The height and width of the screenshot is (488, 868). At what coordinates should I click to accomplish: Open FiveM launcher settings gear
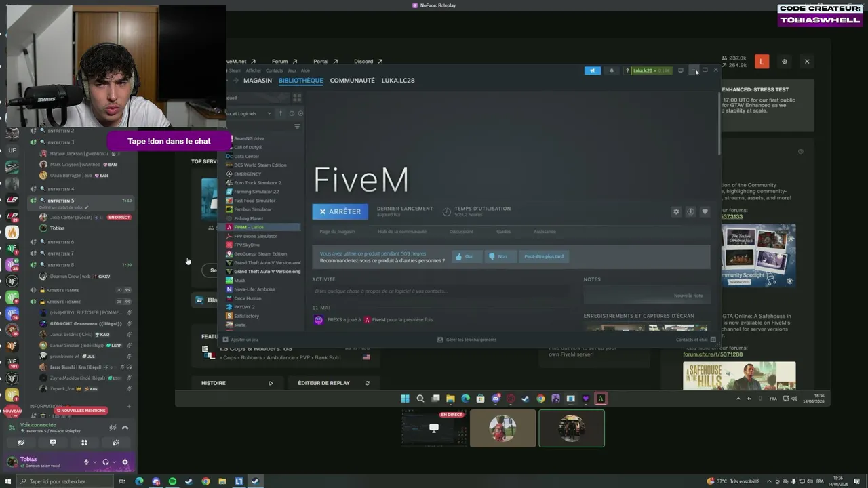click(784, 62)
